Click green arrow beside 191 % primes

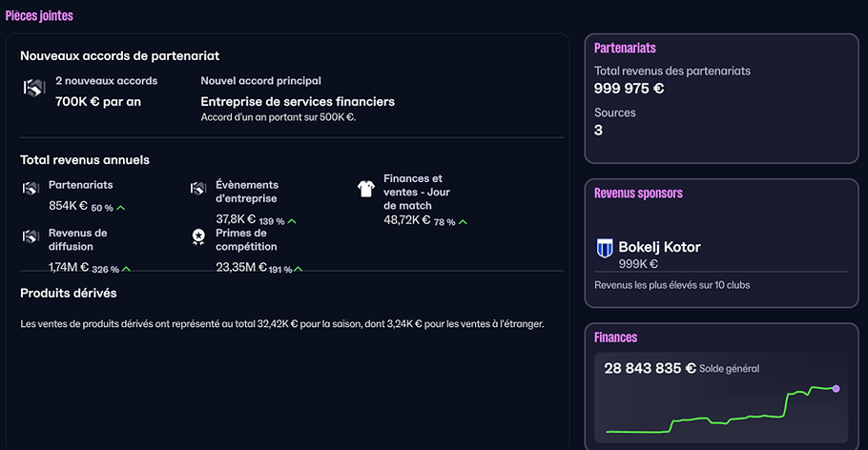[x=298, y=269]
